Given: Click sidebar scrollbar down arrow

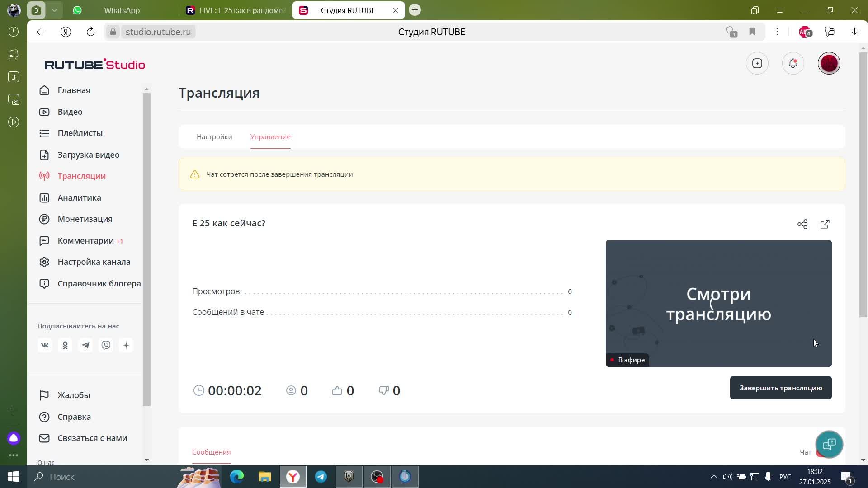Looking at the screenshot, I should (146, 460).
